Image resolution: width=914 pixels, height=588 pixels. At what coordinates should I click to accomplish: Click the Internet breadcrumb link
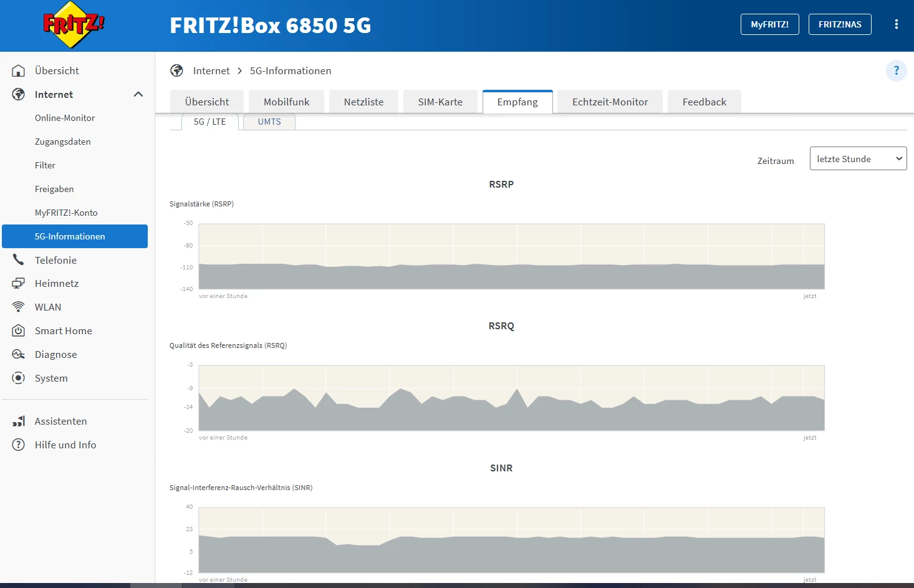pyautogui.click(x=211, y=70)
